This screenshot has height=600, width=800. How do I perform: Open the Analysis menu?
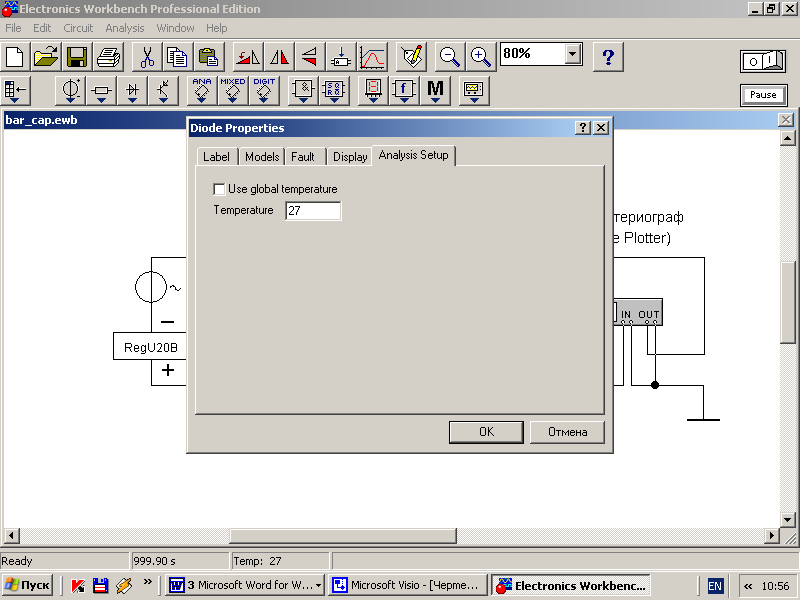pos(124,28)
